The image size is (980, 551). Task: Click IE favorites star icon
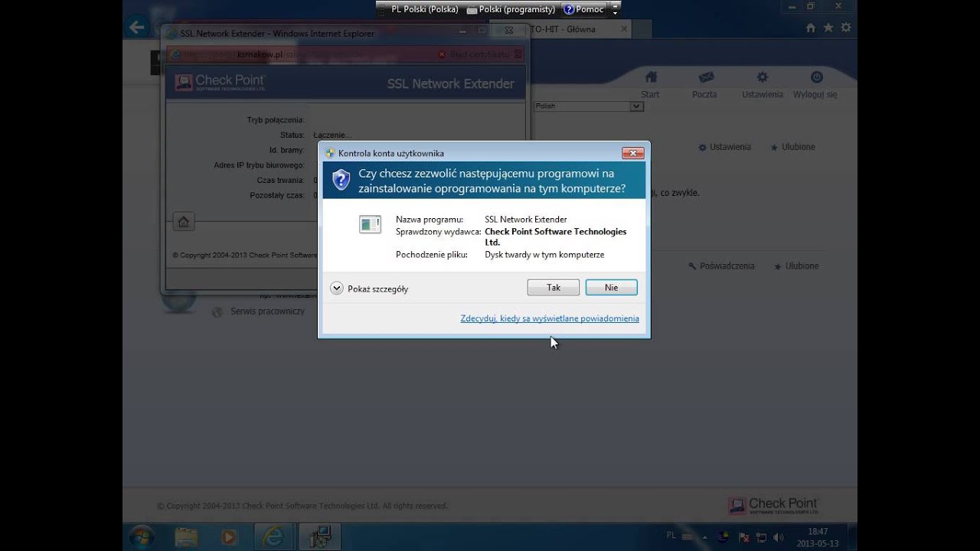pyautogui.click(x=828, y=28)
